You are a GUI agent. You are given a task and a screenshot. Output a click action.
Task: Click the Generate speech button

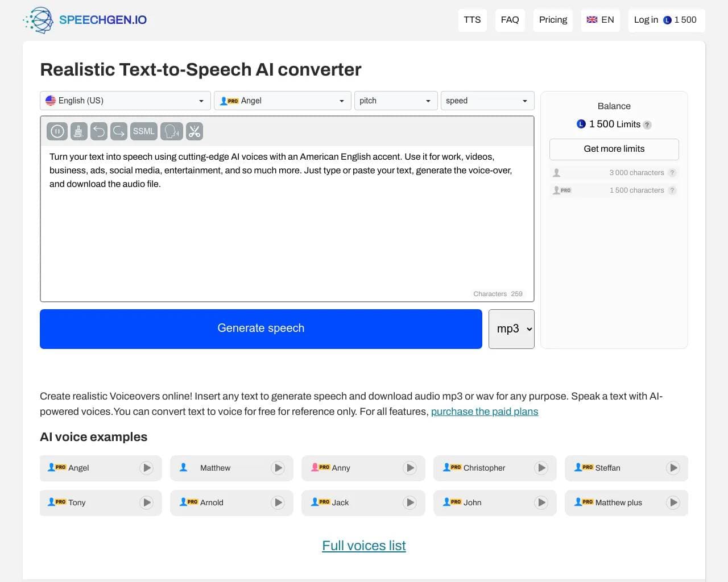[x=260, y=329]
